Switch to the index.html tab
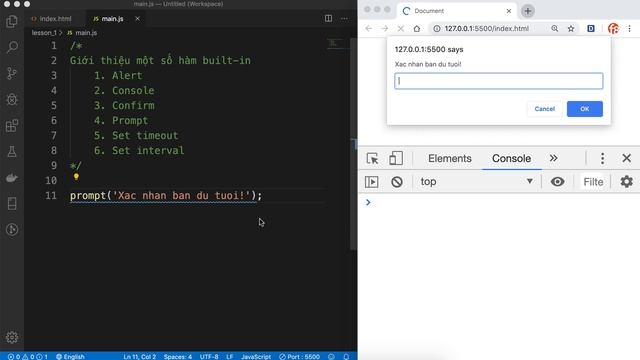This screenshot has height=360, width=640. click(51, 19)
